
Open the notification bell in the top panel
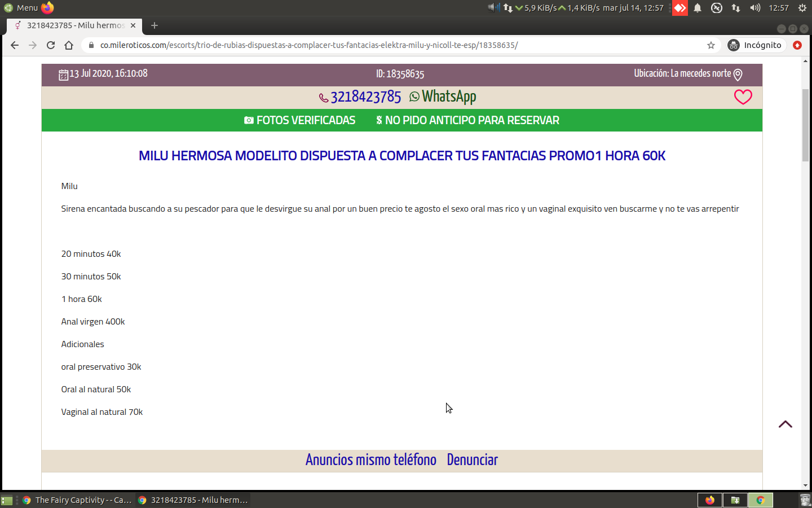[698, 8]
